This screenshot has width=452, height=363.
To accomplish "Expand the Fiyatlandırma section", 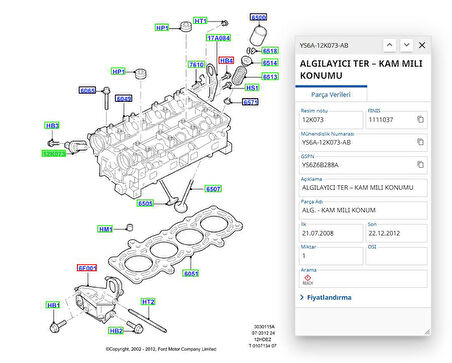I will (326, 297).
